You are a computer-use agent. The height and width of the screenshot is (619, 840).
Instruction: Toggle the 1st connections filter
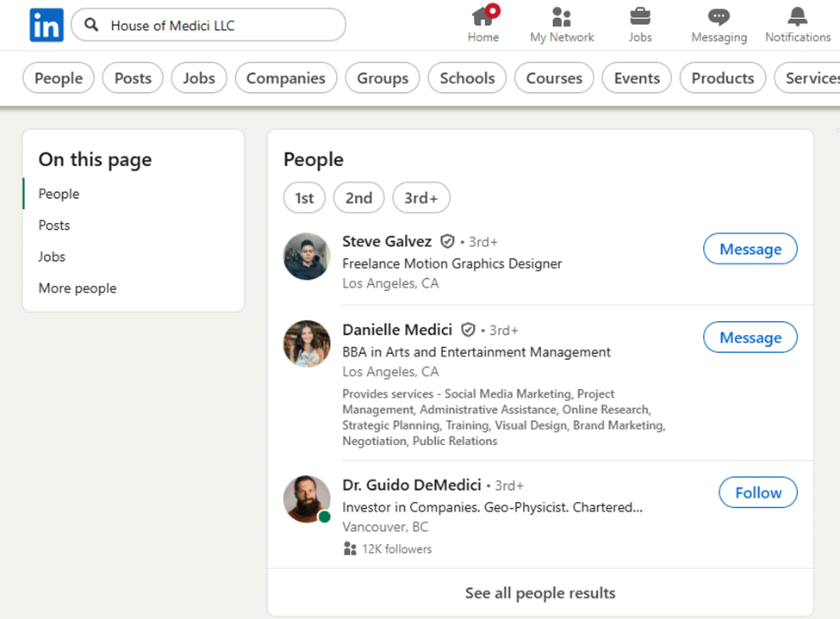[x=304, y=197]
